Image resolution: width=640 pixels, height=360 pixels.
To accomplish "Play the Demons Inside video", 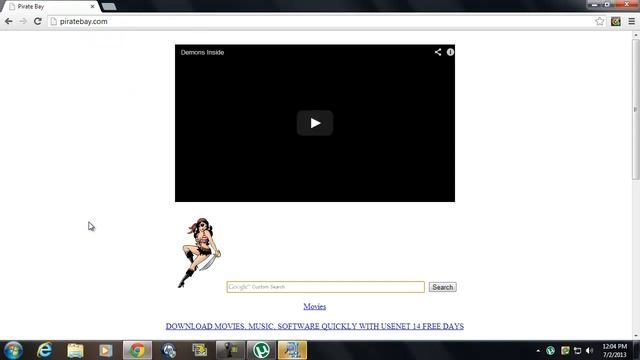I will click(315, 123).
